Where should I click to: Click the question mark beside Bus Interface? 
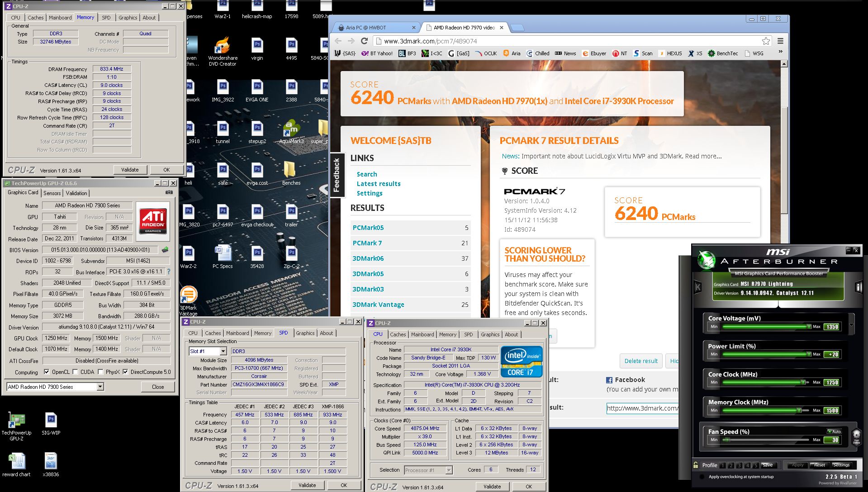169,272
